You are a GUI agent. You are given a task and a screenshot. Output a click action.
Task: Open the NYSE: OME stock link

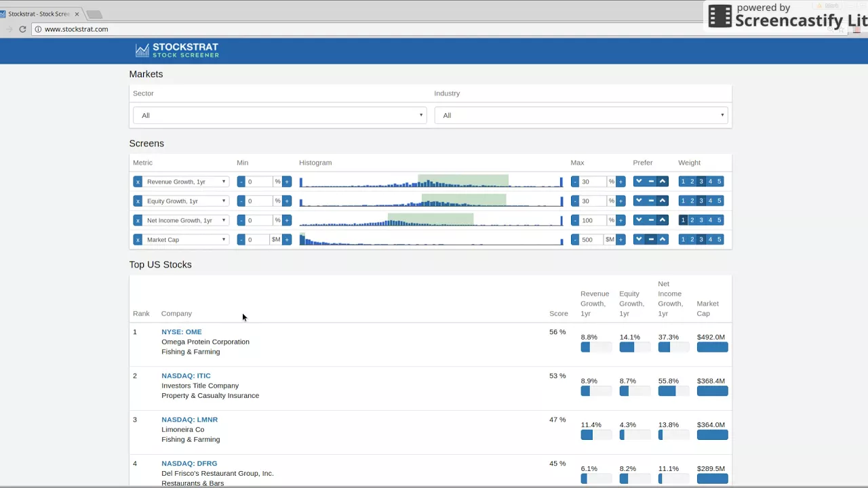tap(181, 332)
